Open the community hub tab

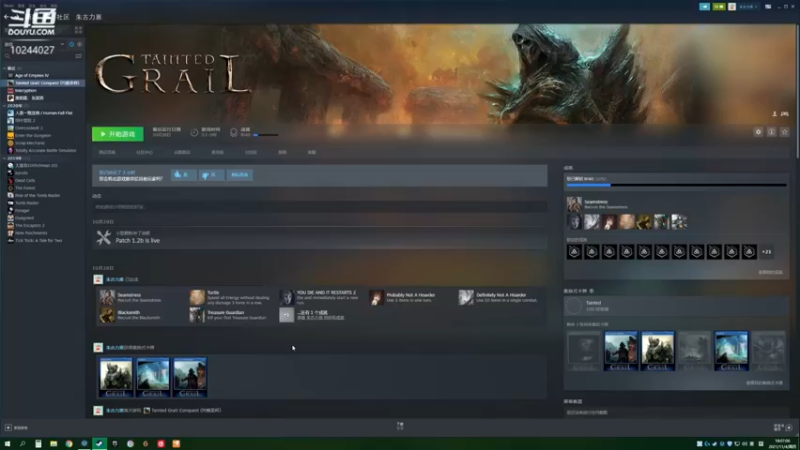[x=144, y=152]
